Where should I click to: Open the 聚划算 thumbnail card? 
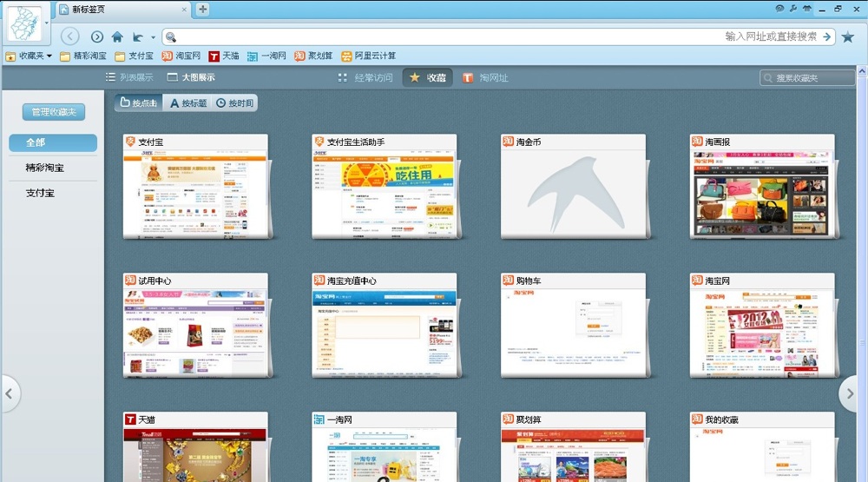[x=573, y=447]
